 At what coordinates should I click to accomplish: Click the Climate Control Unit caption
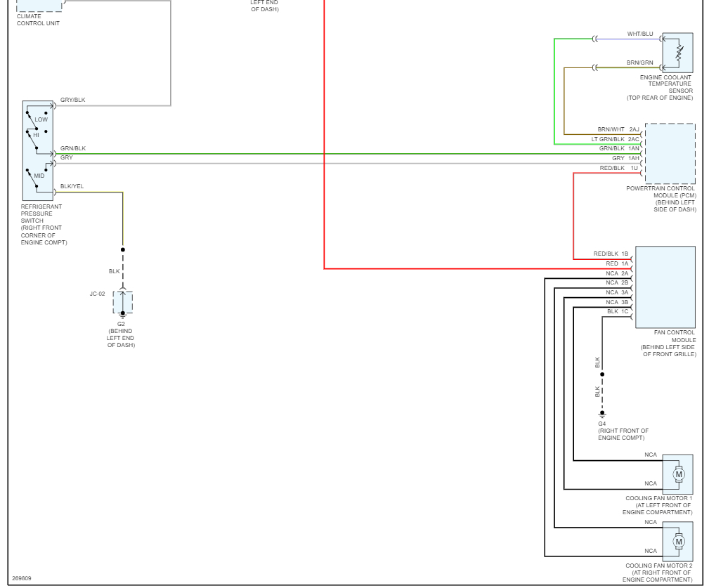click(x=38, y=20)
